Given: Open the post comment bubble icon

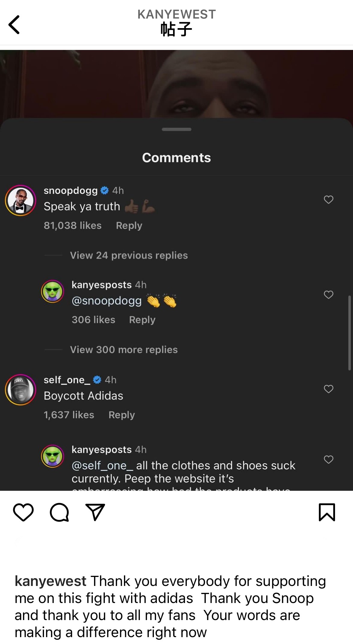Looking at the screenshot, I should coord(59,512).
